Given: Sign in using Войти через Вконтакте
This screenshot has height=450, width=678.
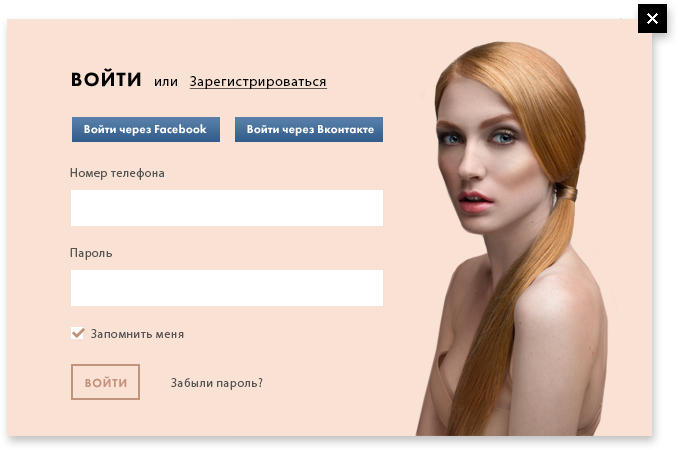Looking at the screenshot, I should (309, 129).
